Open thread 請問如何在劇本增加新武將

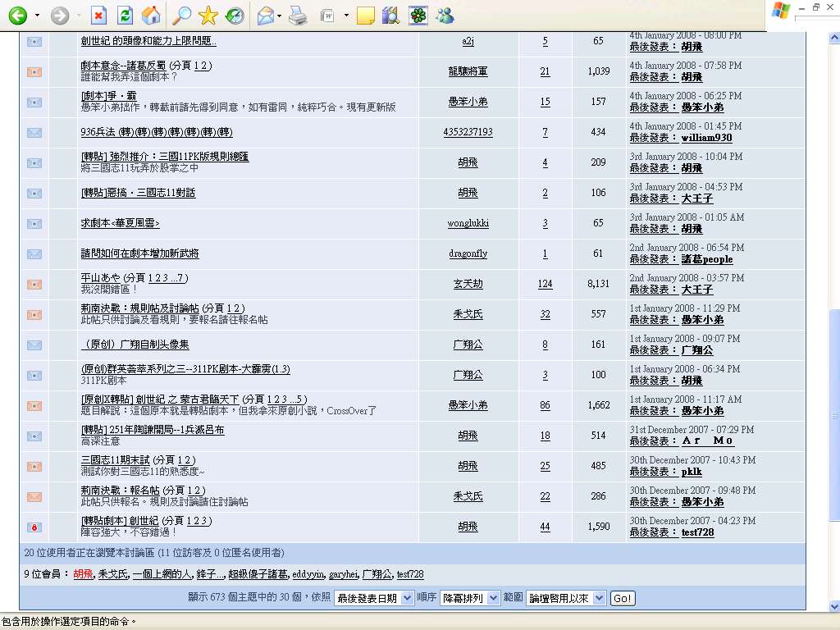tap(139, 253)
